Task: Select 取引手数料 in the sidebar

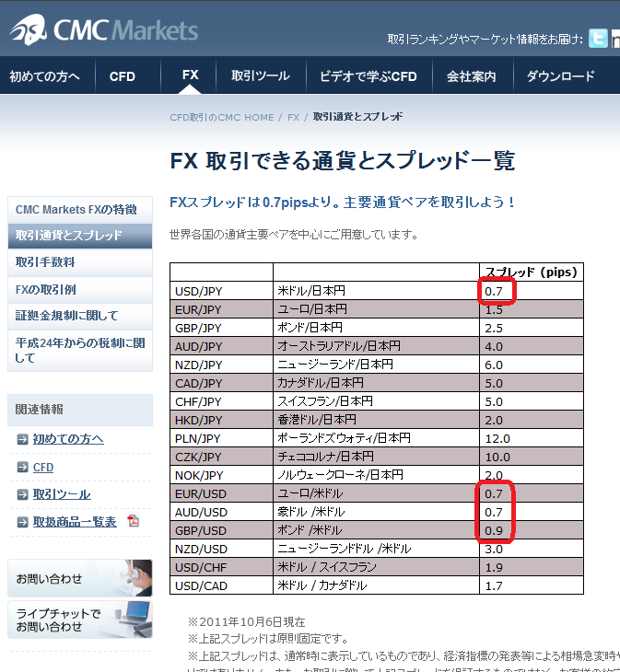Action: [x=46, y=262]
